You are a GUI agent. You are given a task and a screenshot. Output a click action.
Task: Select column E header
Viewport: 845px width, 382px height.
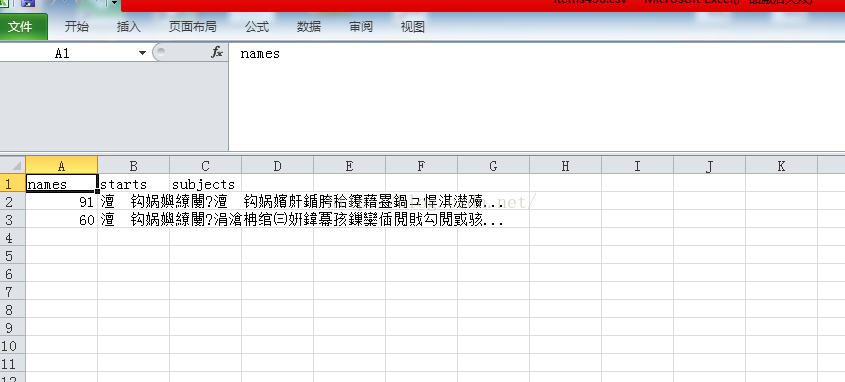(349, 165)
